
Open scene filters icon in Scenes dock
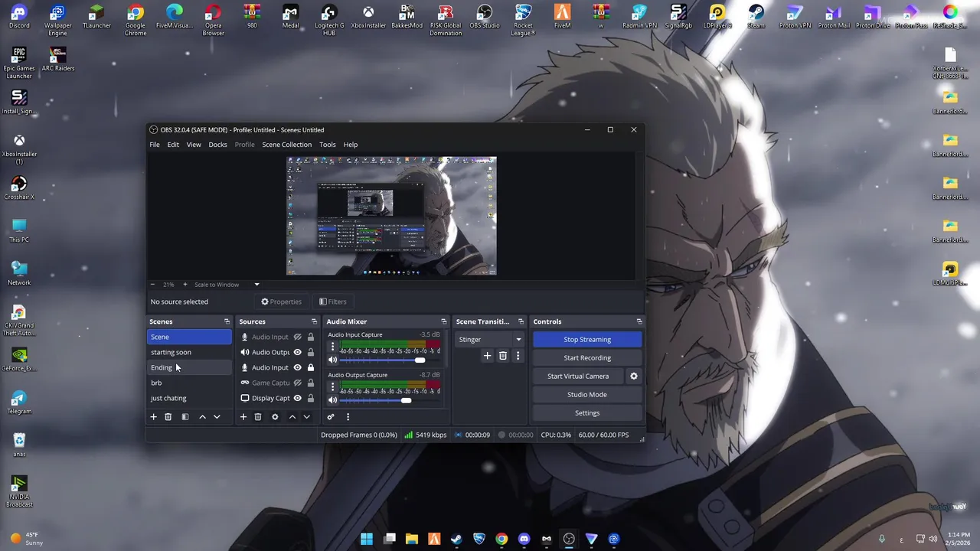coord(185,417)
